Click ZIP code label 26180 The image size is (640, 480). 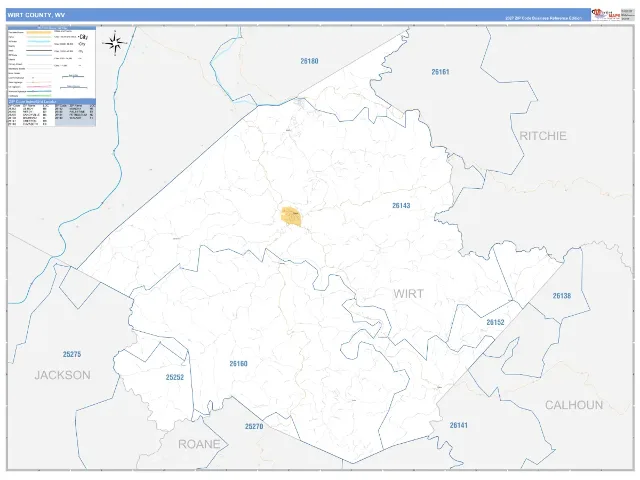309,61
